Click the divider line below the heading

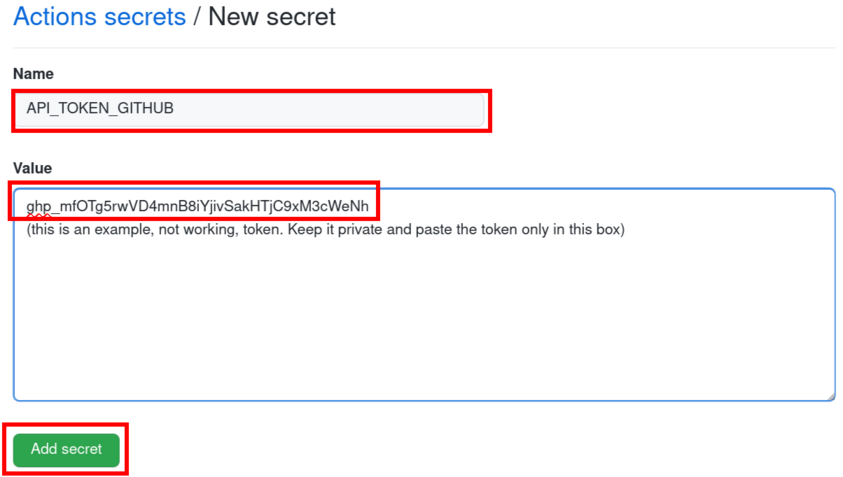tap(424, 48)
